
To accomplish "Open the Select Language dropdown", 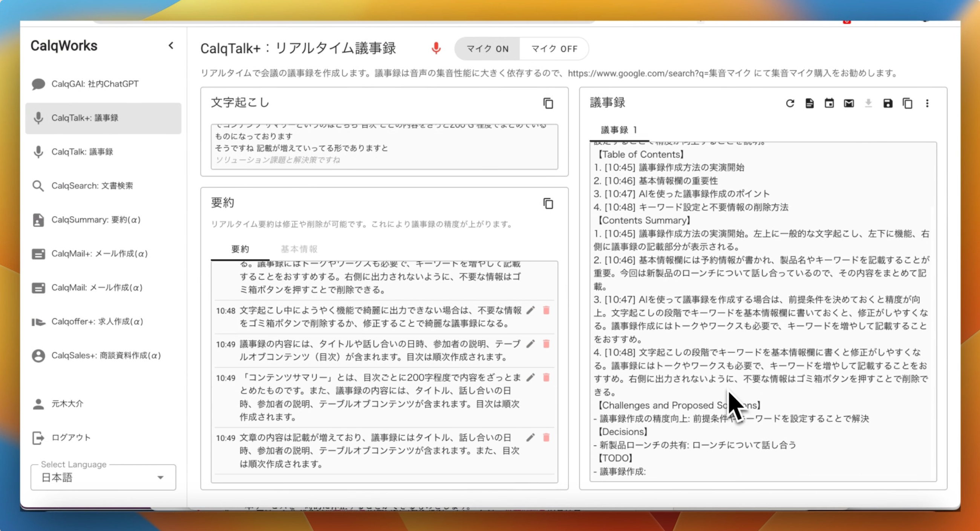I will click(103, 478).
